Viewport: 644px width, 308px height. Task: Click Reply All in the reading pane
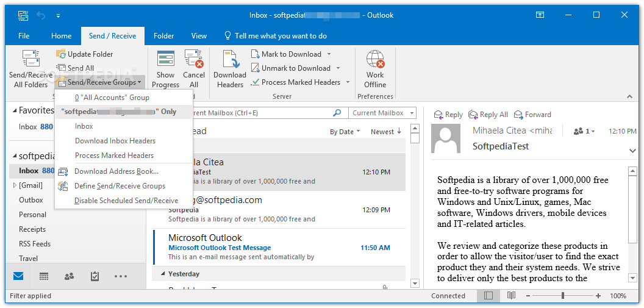pos(488,115)
